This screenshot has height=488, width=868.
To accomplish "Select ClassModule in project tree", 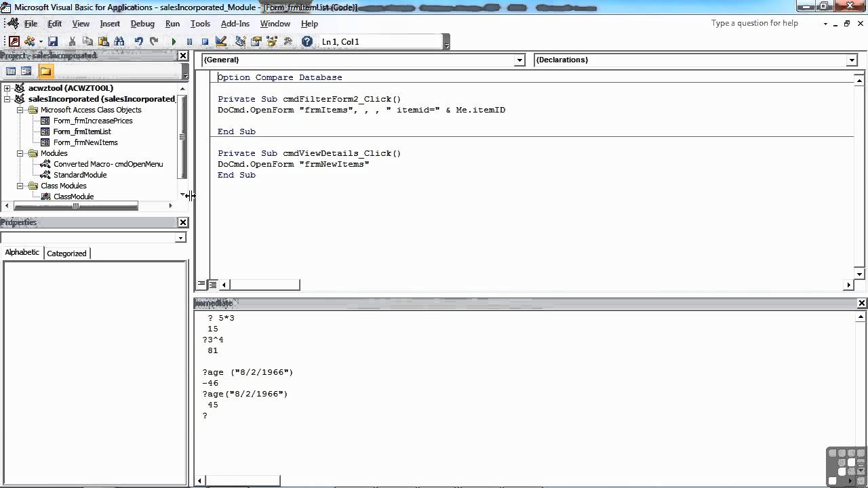I will [73, 197].
